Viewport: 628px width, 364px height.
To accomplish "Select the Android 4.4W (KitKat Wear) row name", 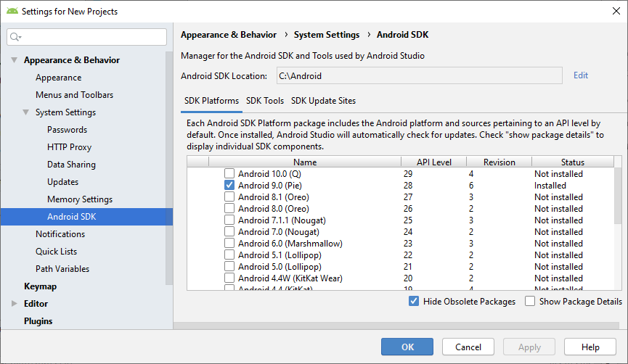I will click(290, 278).
